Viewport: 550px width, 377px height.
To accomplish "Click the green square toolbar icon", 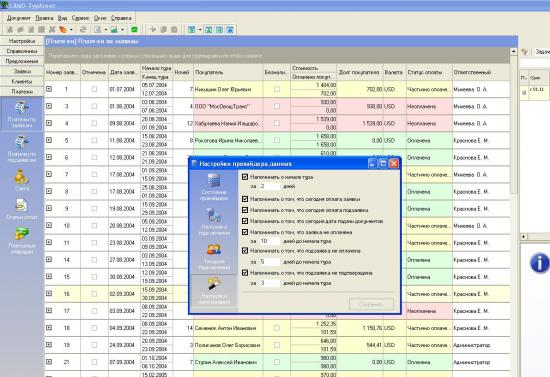I will (x=134, y=30).
